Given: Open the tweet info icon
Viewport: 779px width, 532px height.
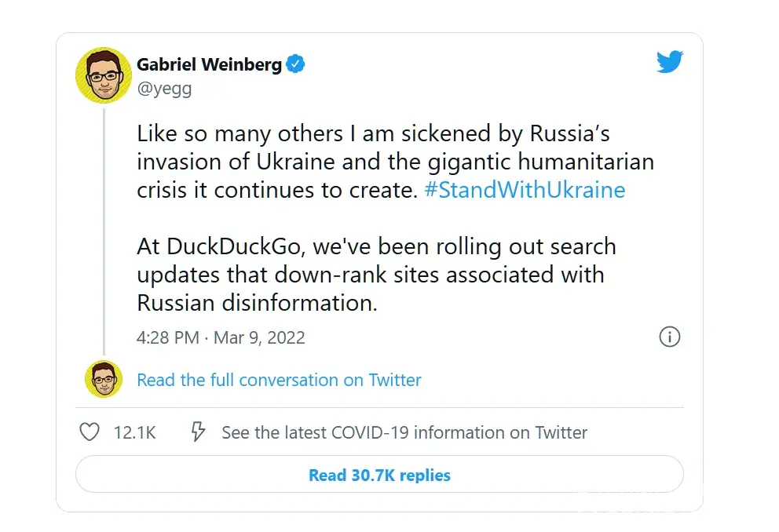Looking at the screenshot, I should point(669,337).
